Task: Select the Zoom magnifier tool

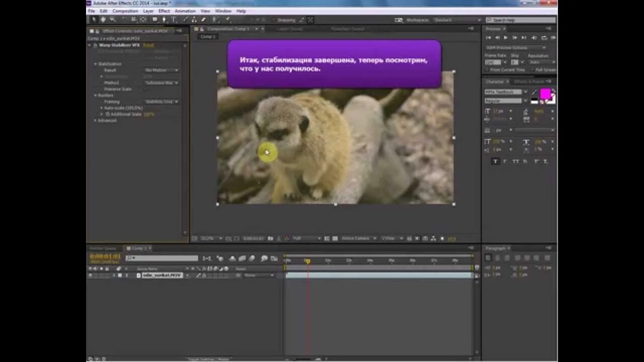Action: [113, 20]
